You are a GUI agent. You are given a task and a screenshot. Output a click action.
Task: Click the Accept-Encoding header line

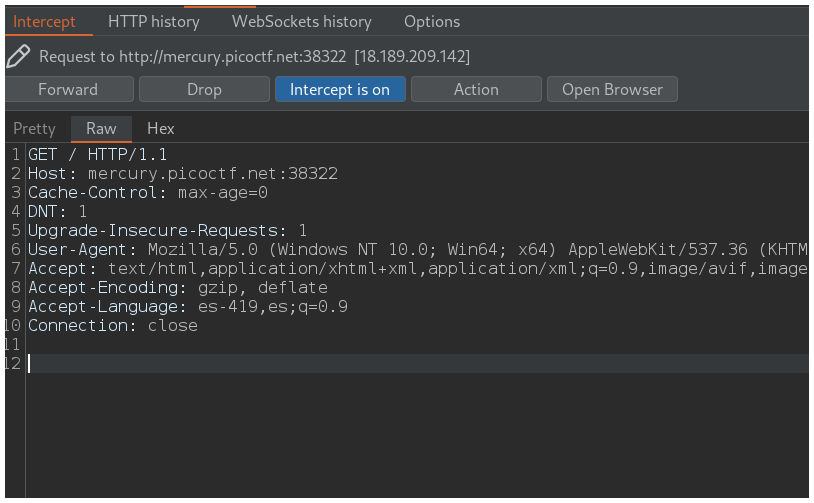(178, 287)
